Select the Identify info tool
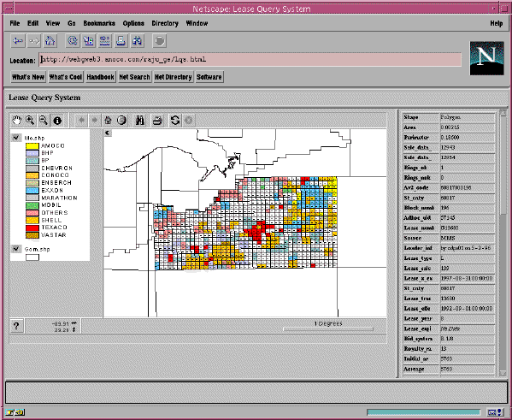This screenshot has height=420, width=512. tap(57, 121)
